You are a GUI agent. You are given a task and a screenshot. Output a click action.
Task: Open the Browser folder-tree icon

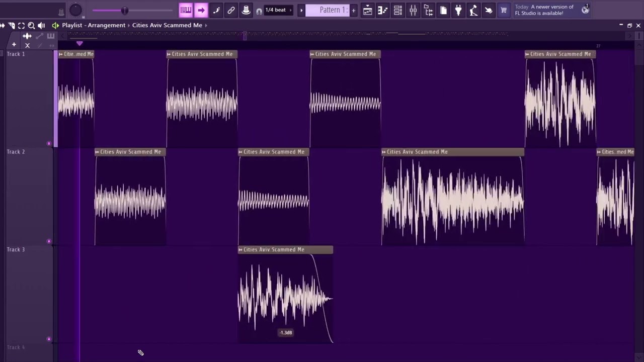[428, 10]
